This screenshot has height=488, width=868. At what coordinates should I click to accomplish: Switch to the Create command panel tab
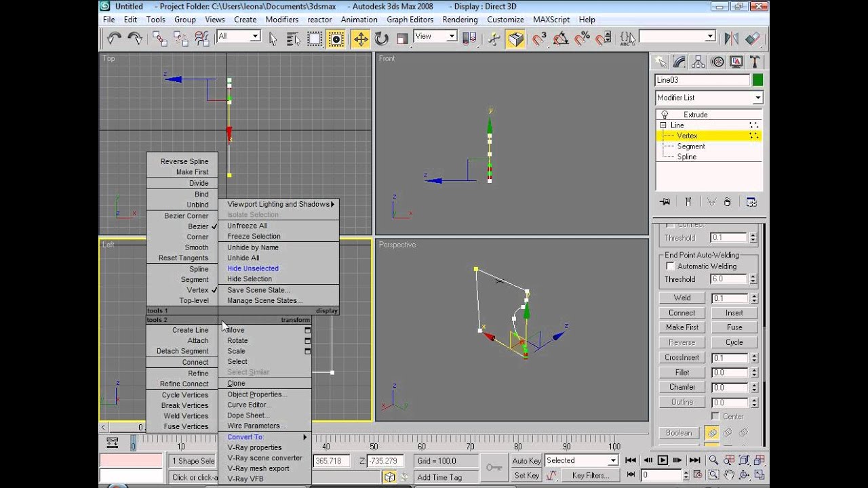(660, 62)
